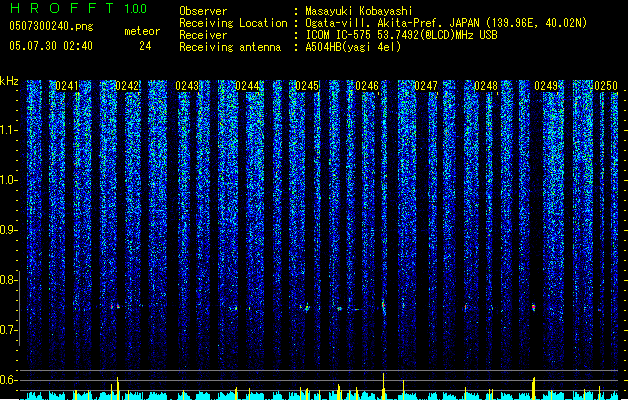The width and height of the screenshot is (629, 400).
Task: Click the meteor echo just after 0246
Action: point(384,307)
